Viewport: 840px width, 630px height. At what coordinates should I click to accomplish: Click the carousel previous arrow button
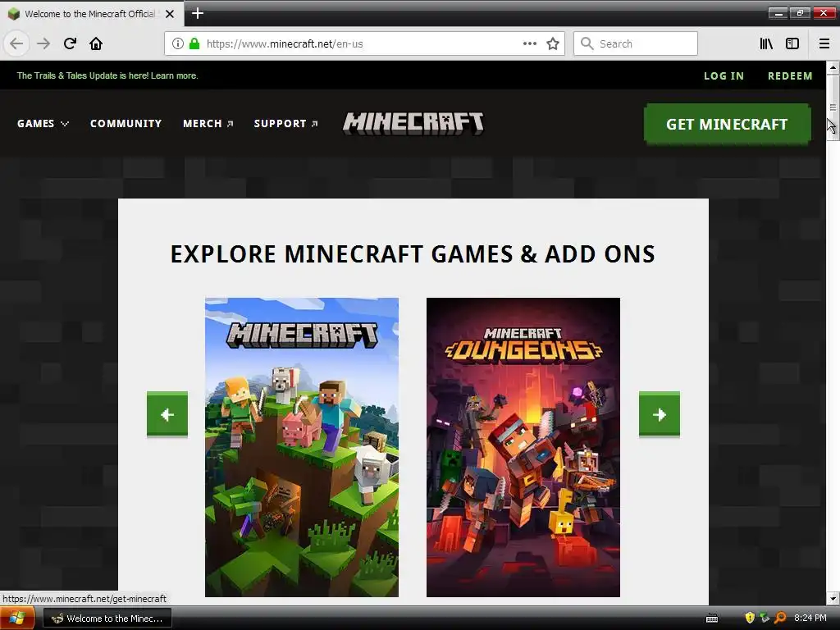click(x=167, y=414)
